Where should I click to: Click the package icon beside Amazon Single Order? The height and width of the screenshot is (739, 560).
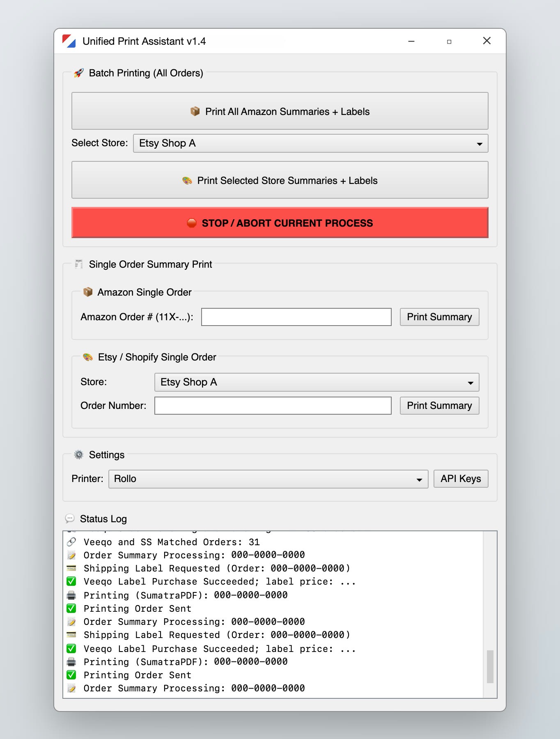click(88, 292)
